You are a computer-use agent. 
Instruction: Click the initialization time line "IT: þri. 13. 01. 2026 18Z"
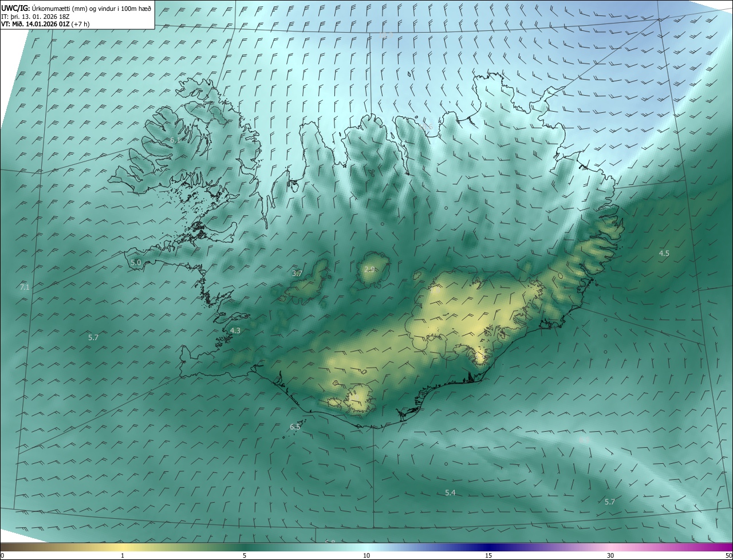(x=36, y=17)
